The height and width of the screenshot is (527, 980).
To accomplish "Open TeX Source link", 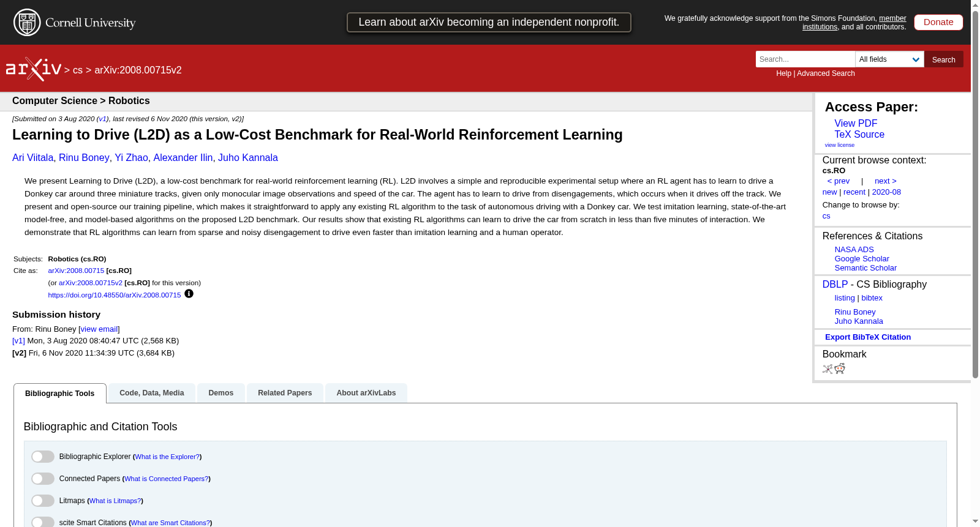I will pos(859,134).
